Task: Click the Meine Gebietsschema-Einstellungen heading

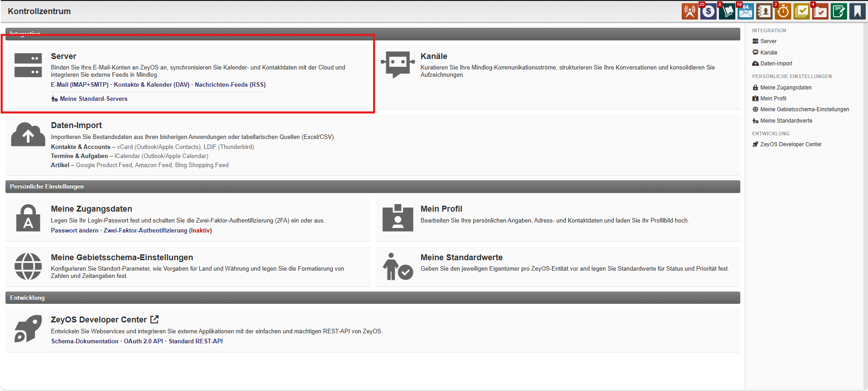Action: [x=122, y=257]
